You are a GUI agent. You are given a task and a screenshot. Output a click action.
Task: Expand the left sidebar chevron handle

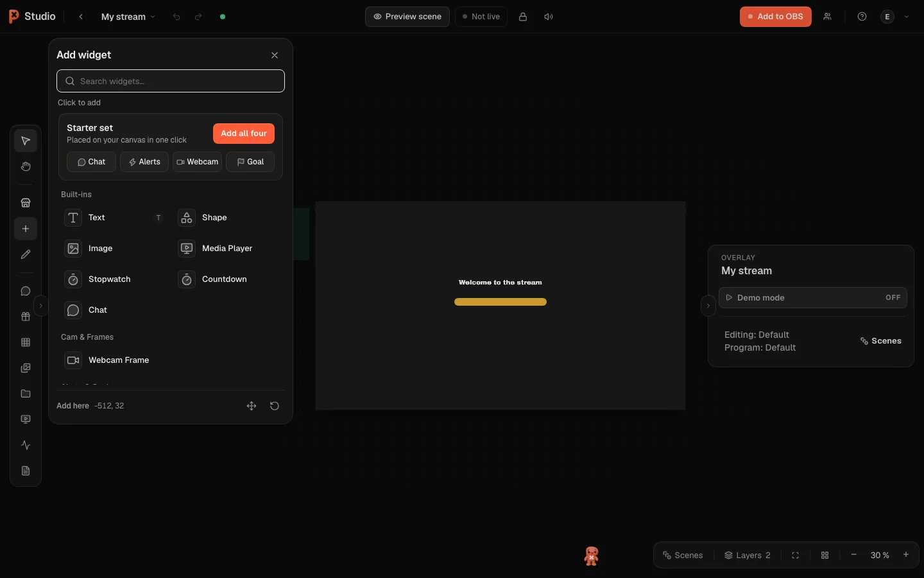tap(40, 306)
